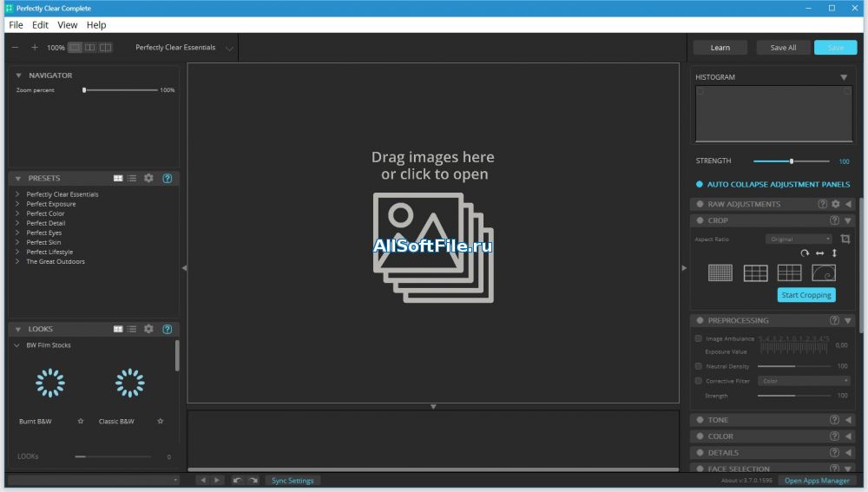Click the Strength slider below the histogram
The image size is (868, 492).
click(x=791, y=161)
